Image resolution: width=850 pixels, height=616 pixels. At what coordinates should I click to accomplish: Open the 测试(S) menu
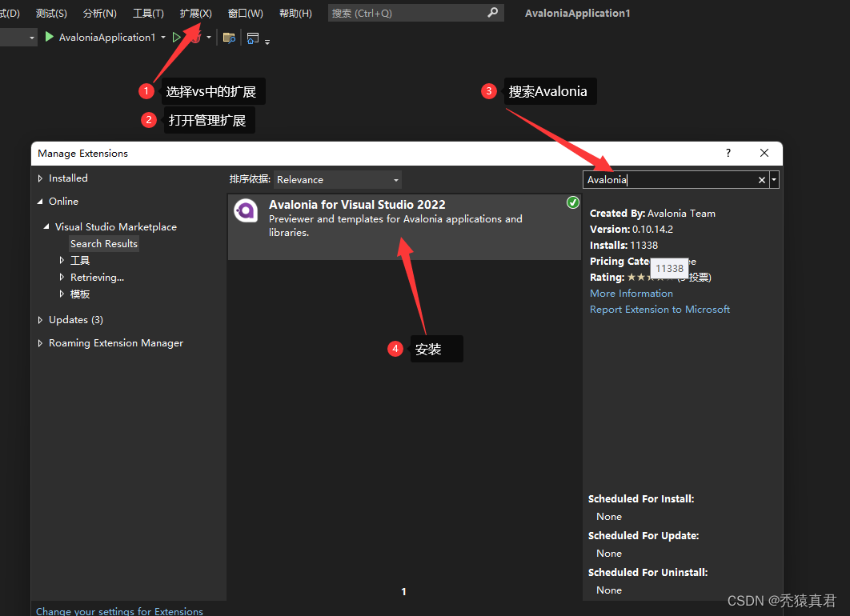tap(51, 13)
